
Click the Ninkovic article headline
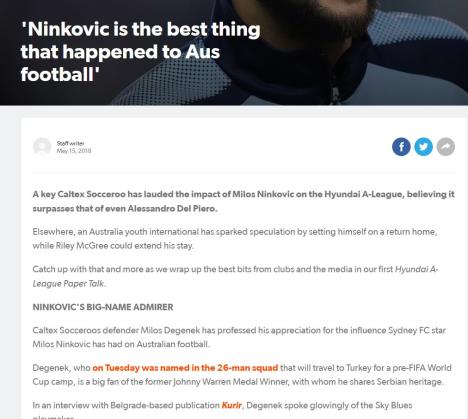tap(140, 52)
